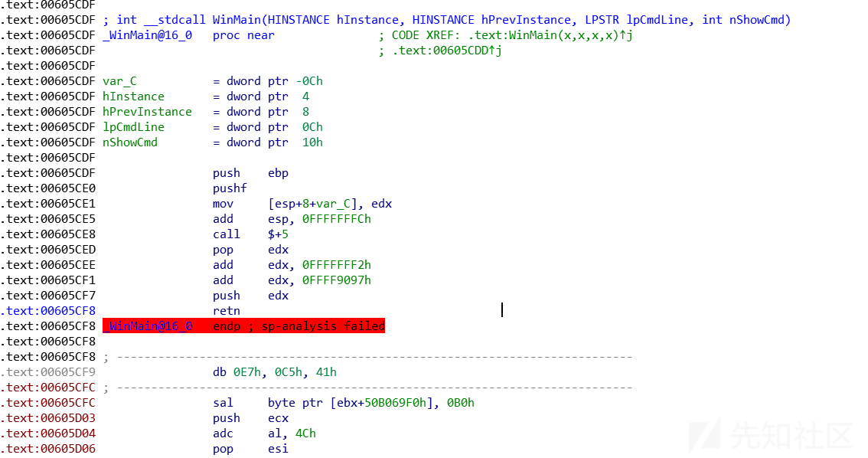The height and width of the screenshot is (458, 868).
Task: Click address .text:00605D04
Action: (x=47, y=433)
